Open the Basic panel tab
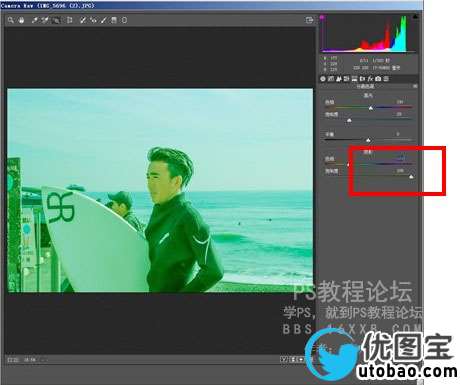The width and height of the screenshot is (460, 385). click(323, 79)
